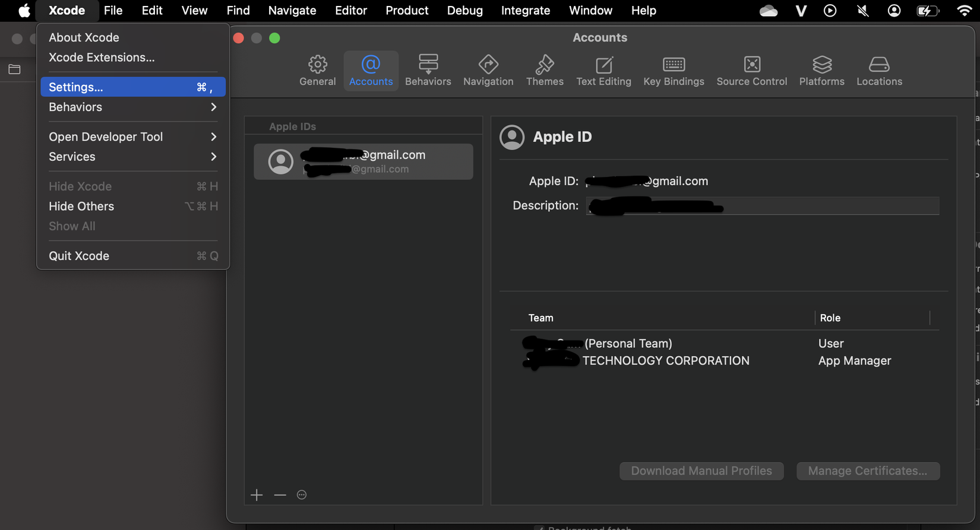Viewport: 980px width, 530px height.
Task: Click the cloud icon in menu bar
Action: click(x=769, y=11)
